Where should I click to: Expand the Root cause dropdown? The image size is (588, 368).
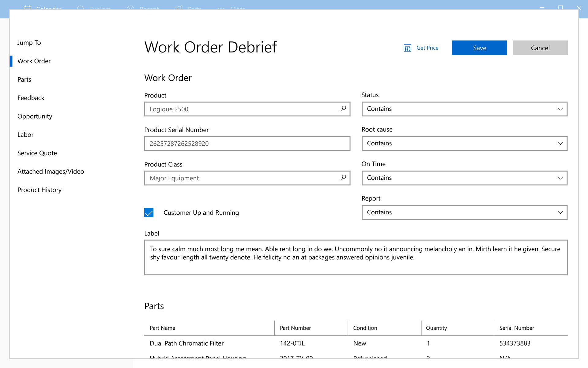coord(464,144)
